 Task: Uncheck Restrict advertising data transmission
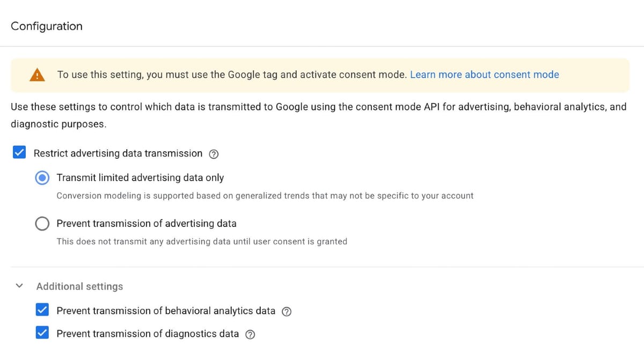[x=19, y=152]
